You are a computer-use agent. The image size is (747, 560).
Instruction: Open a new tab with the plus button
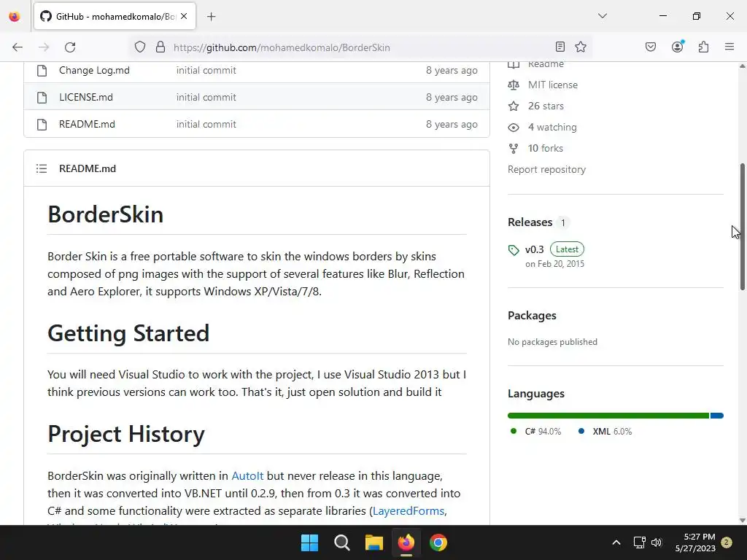pos(212,17)
